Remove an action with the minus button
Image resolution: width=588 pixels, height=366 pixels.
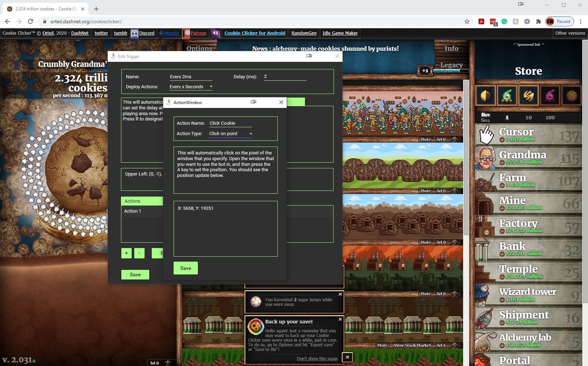[139, 253]
